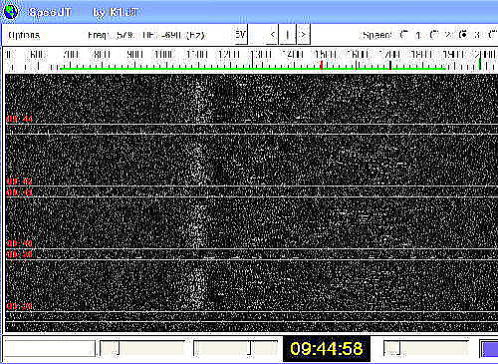Image resolution: width=498 pixels, height=364 pixels.
Task: Open the Options menu
Action: (x=24, y=35)
